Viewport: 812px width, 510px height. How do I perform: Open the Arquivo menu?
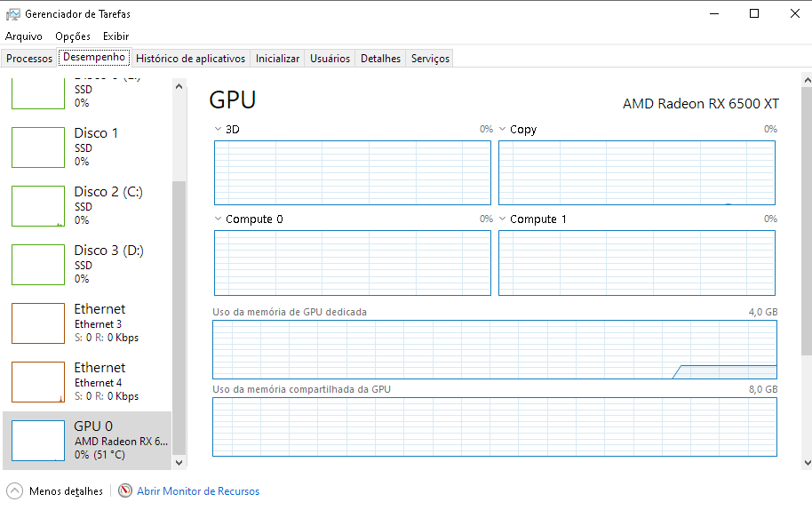pyautogui.click(x=23, y=36)
